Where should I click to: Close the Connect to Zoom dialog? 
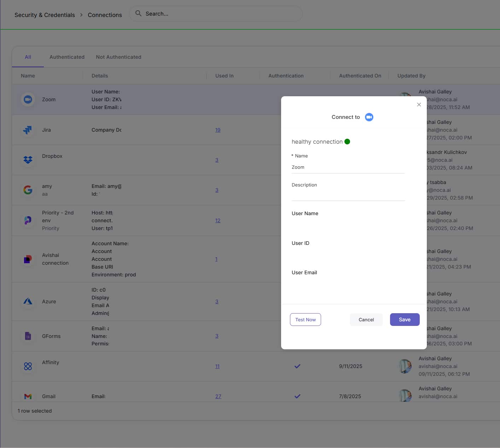coord(419,104)
